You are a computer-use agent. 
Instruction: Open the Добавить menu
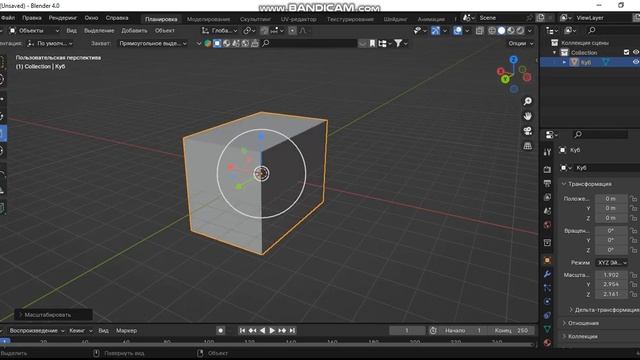[x=134, y=31]
